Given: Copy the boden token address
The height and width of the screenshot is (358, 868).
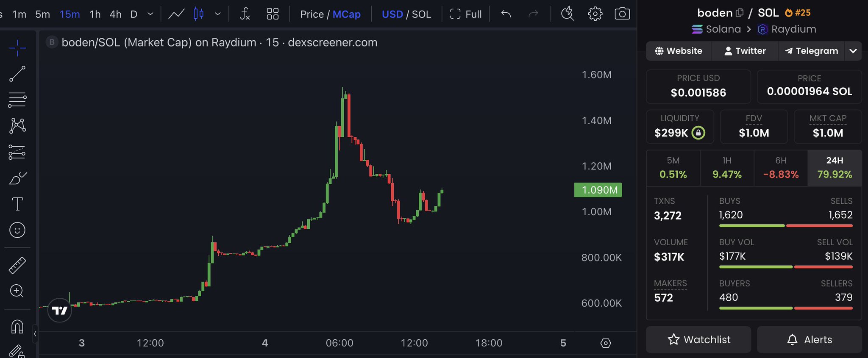Looking at the screenshot, I should click(740, 13).
